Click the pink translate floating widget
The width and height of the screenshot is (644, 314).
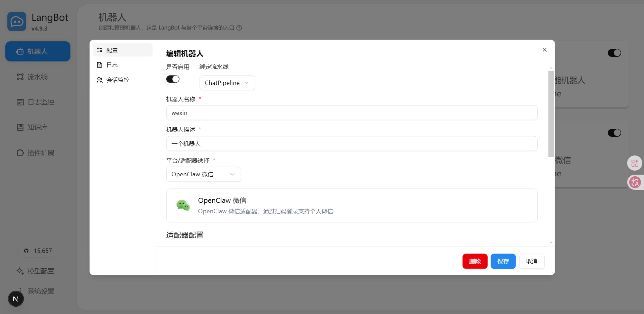click(635, 182)
